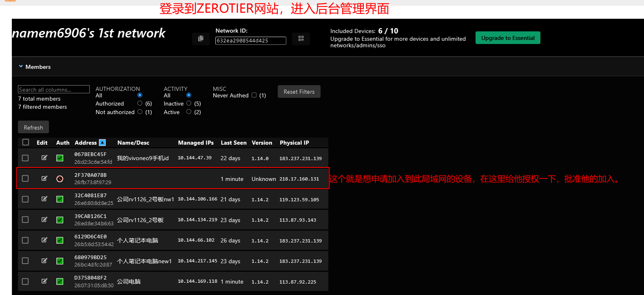
Task: Select row checkbox for 680979BD25
Action: pyautogui.click(x=25, y=261)
